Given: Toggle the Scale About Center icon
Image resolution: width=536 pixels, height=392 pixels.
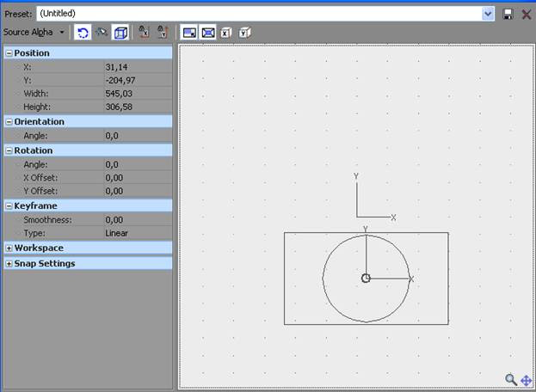Looking at the screenshot, I should (x=208, y=33).
